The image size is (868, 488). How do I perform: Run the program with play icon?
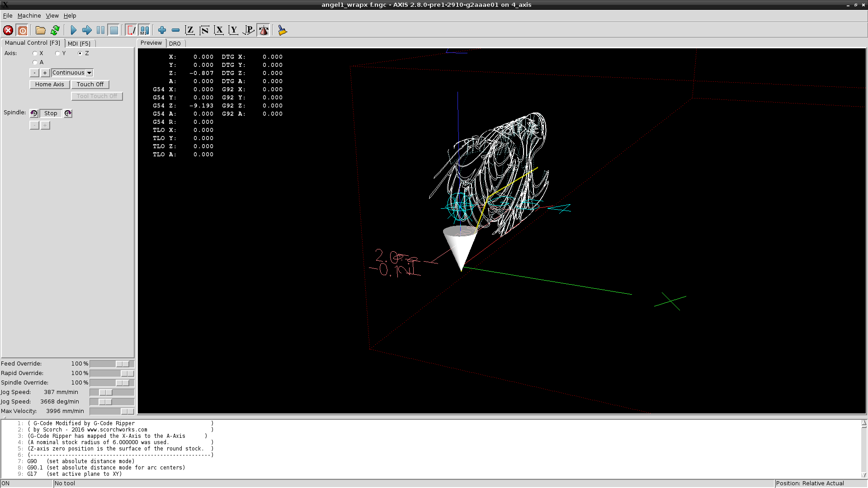pyautogui.click(x=73, y=30)
